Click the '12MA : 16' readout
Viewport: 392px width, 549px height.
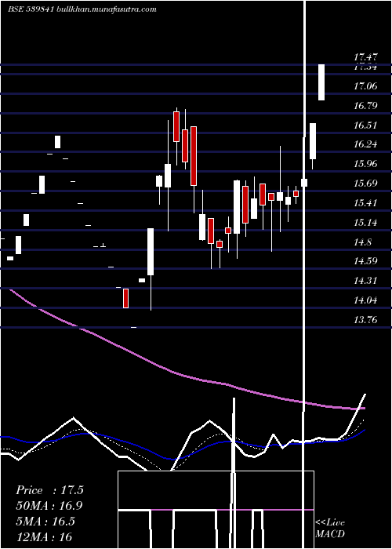pos(44,536)
